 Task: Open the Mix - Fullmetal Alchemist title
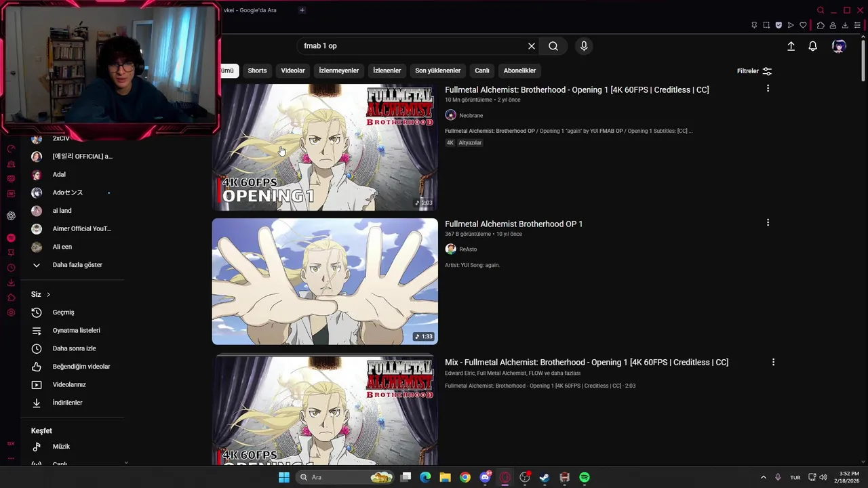tap(587, 363)
